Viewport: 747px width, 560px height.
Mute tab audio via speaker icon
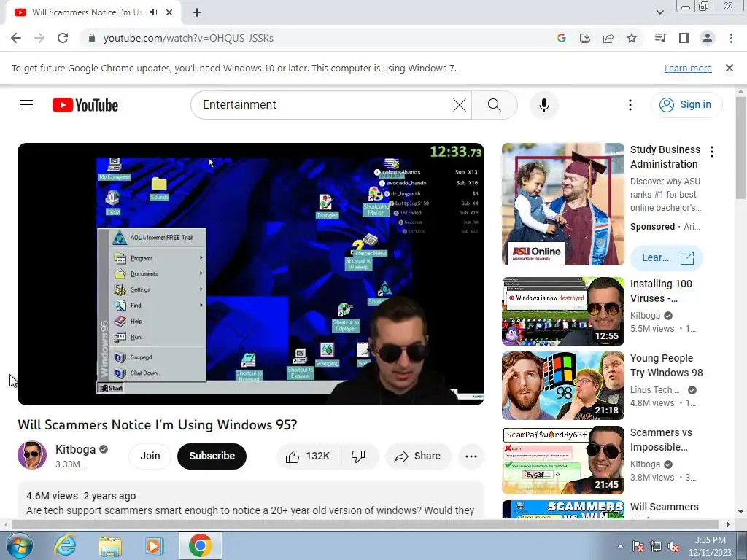[x=153, y=12]
